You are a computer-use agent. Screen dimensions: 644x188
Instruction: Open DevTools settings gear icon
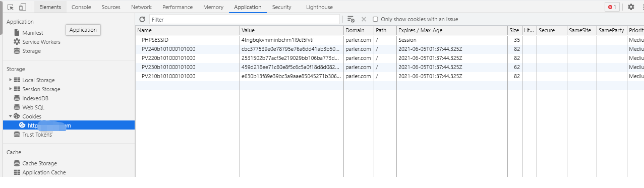pyautogui.click(x=631, y=7)
